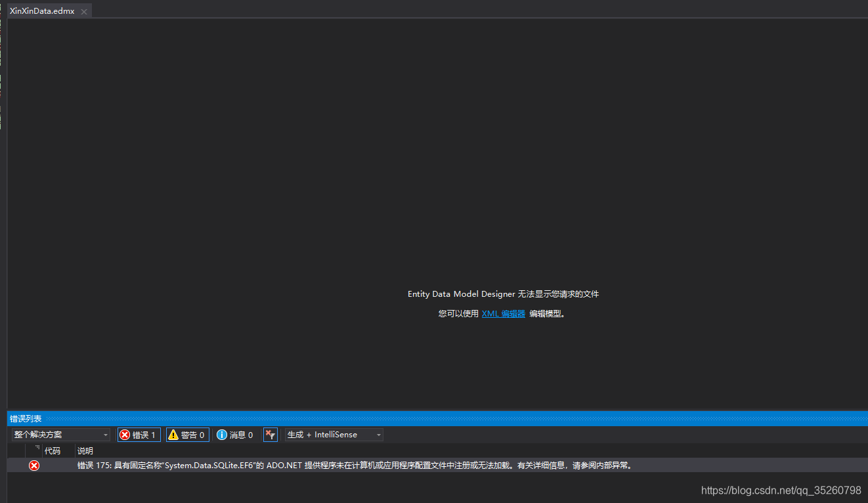The width and height of the screenshot is (868, 503).
Task: Open the 生成 + IntelliSense dropdown
Action: (334, 435)
